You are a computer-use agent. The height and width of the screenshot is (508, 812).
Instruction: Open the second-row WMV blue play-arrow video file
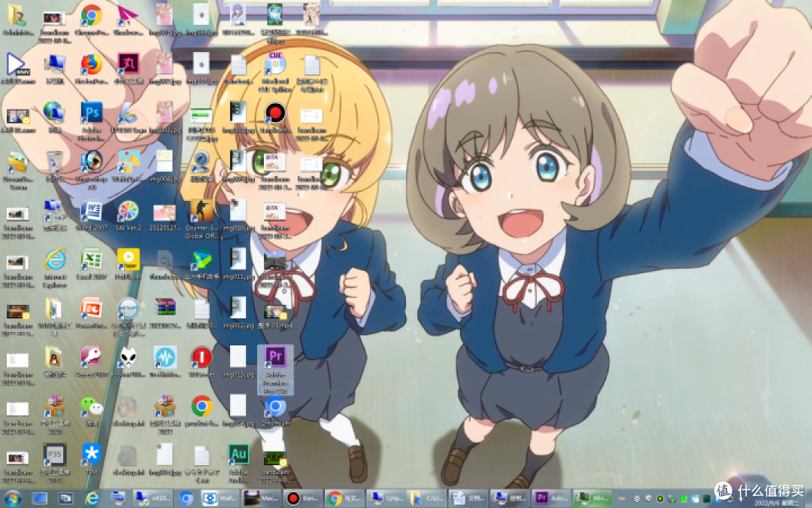(17, 69)
